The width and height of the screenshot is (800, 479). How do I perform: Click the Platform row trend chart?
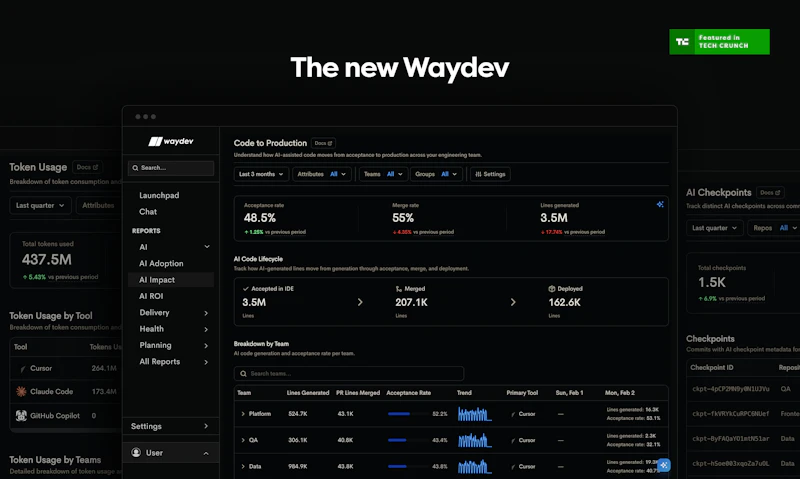[474, 414]
